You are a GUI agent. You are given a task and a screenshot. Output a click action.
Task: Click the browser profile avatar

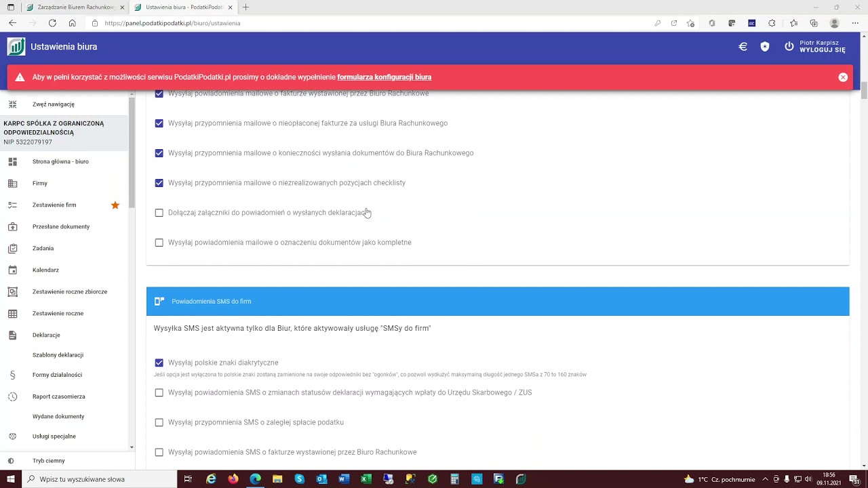(835, 23)
